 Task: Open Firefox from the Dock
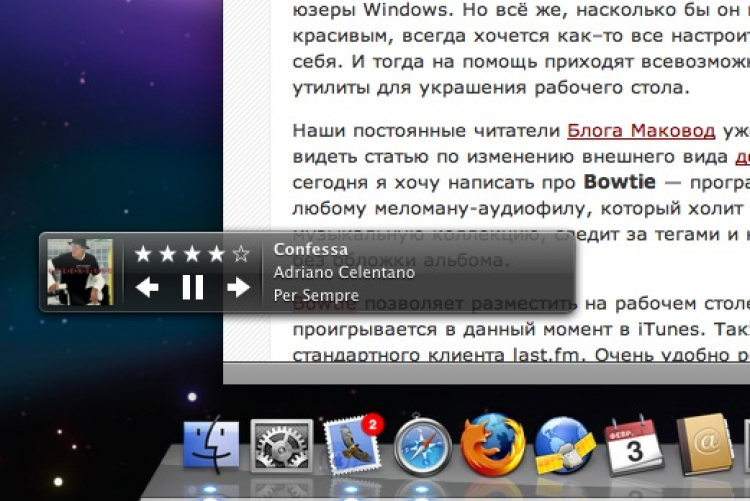click(x=493, y=445)
